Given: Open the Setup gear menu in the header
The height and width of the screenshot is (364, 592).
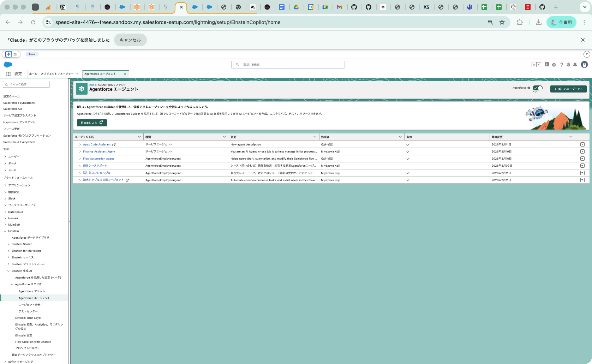Looking at the screenshot, I should point(568,65).
